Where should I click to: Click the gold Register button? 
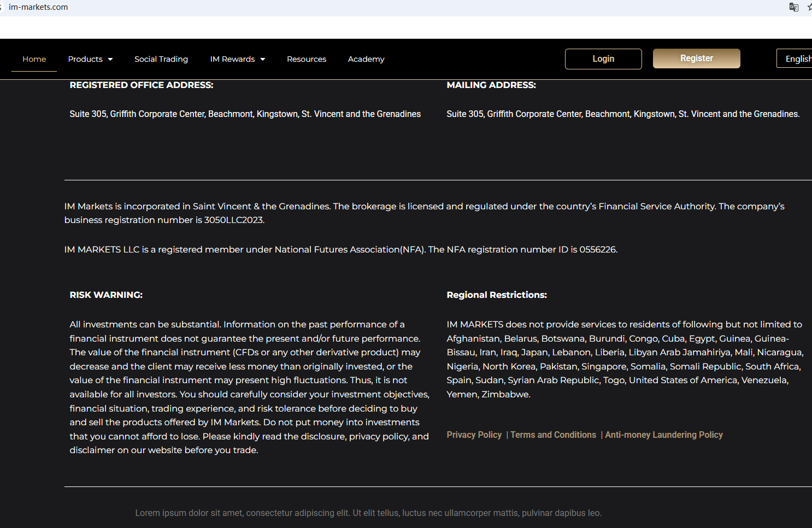click(x=696, y=58)
